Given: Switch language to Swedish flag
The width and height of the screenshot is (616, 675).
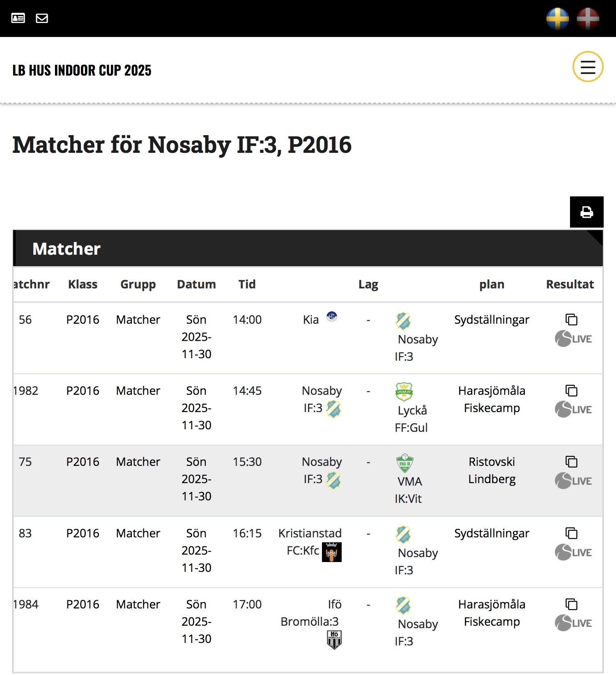Looking at the screenshot, I should pyautogui.click(x=557, y=18).
